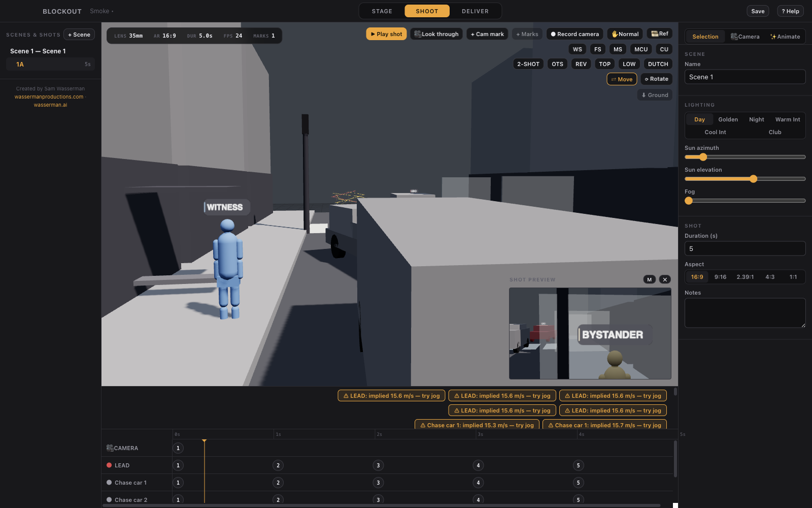Select WS shot framing

tap(578, 49)
